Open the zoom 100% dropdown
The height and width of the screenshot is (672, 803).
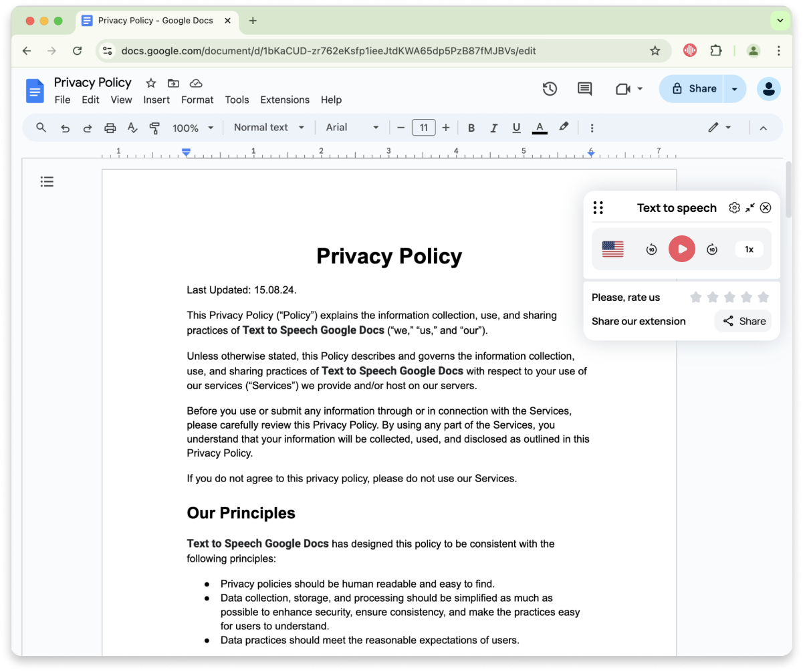point(193,128)
